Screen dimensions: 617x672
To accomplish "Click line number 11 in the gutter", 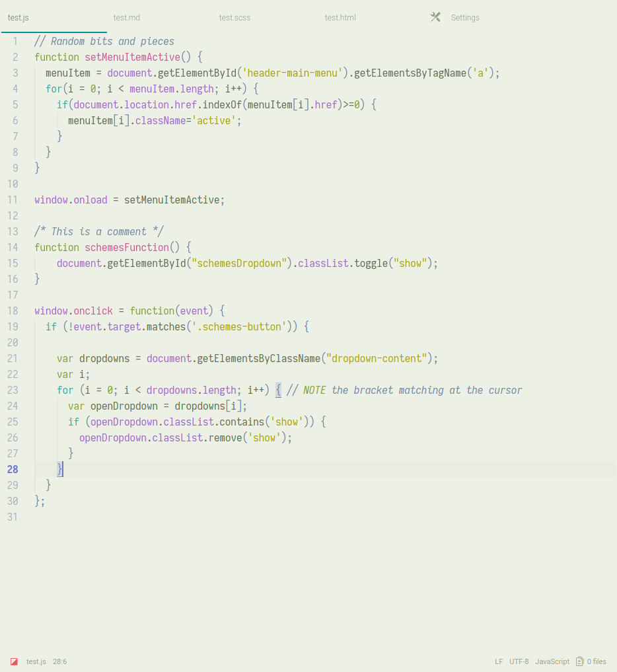I will click(13, 200).
